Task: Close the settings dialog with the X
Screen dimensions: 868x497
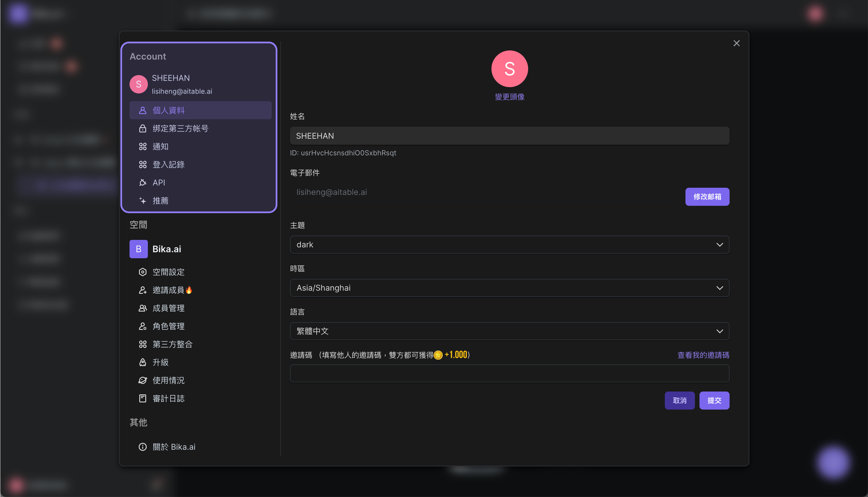Action: click(x=736, y=43)
